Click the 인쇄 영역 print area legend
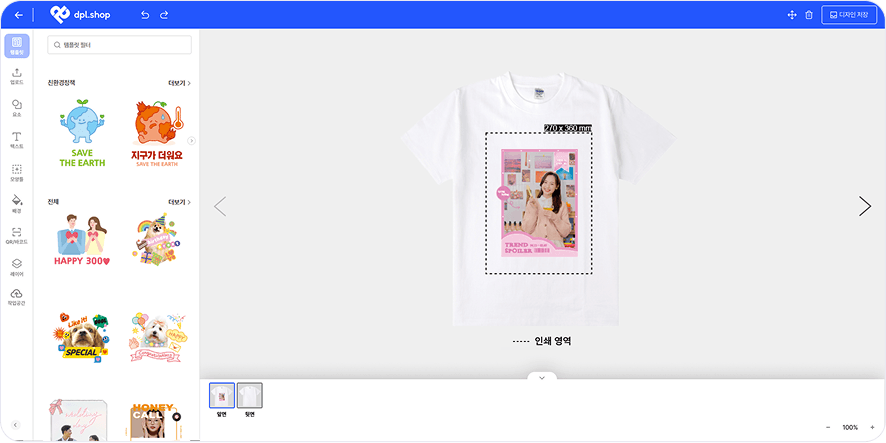Image resolution: width=886 pixels, height=443 pixels. click(x=541, y=341)
